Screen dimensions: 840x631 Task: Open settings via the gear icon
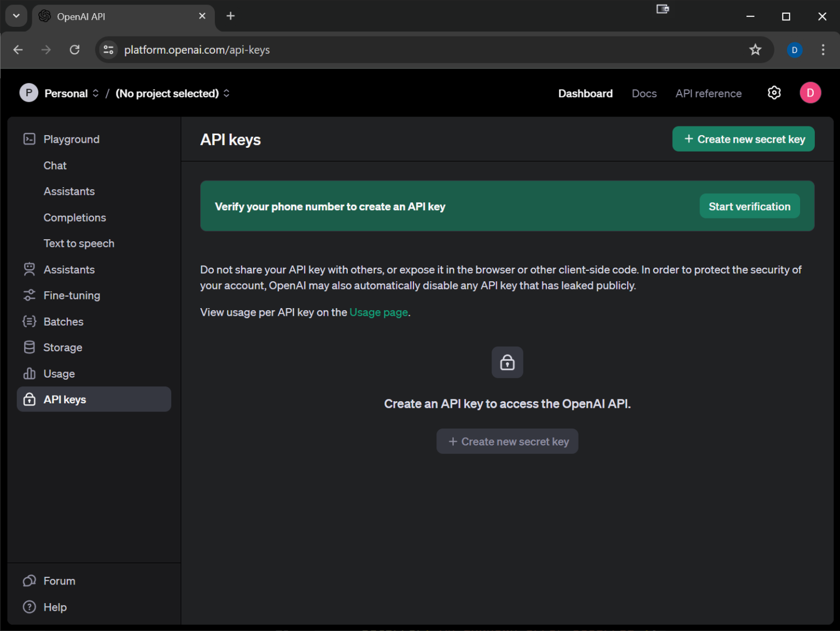click(774, 93)
